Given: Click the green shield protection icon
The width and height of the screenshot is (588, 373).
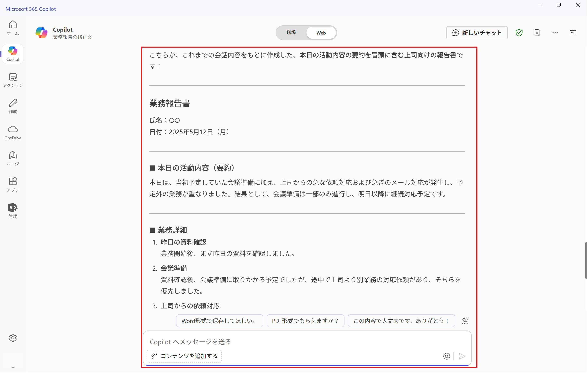Looking at the screenshot, I should tap(519, 33).
